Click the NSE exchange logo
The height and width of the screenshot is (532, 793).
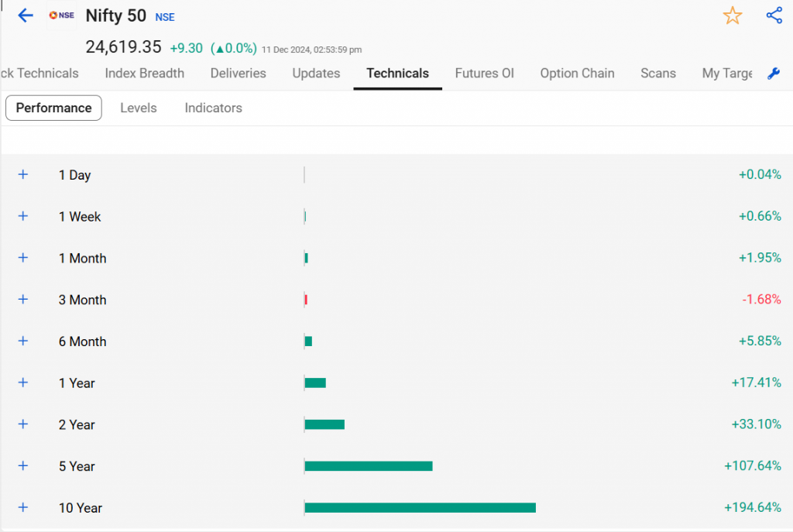[x=62, y=15]
